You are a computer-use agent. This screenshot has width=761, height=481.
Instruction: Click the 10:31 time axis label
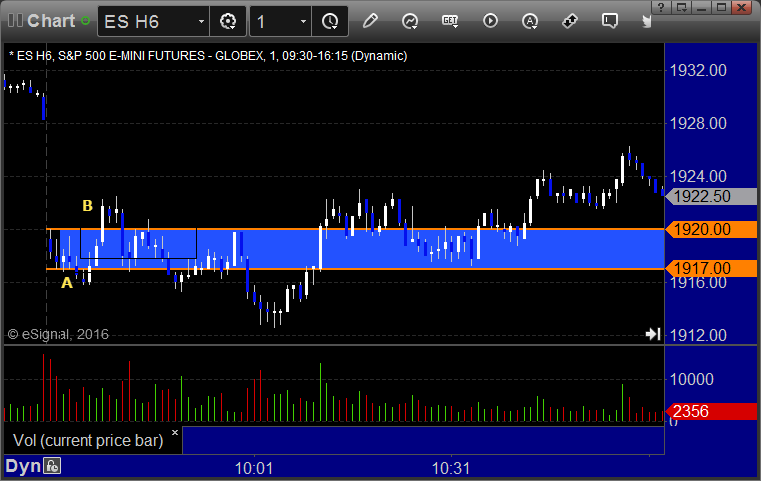tap(451, 468)
